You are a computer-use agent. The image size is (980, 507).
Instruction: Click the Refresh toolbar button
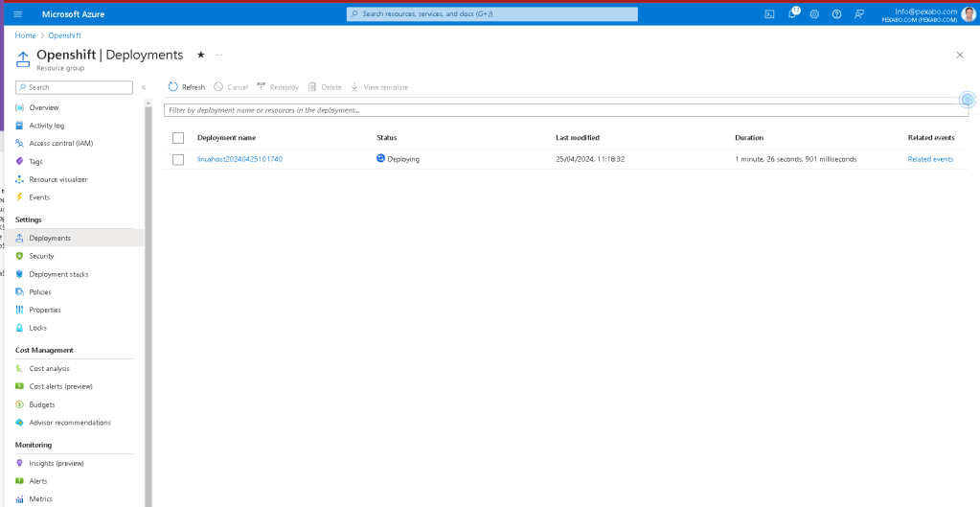[186, 87]
